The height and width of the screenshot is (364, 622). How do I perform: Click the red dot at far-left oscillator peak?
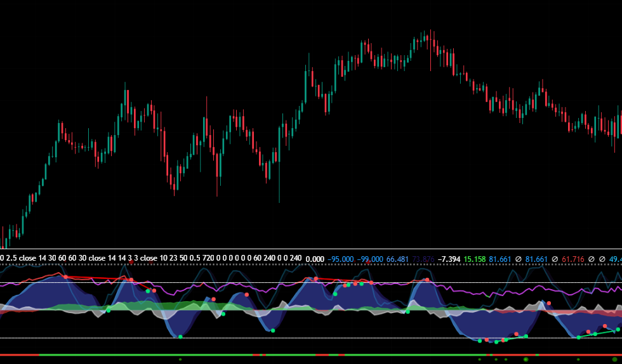(65, 277)
